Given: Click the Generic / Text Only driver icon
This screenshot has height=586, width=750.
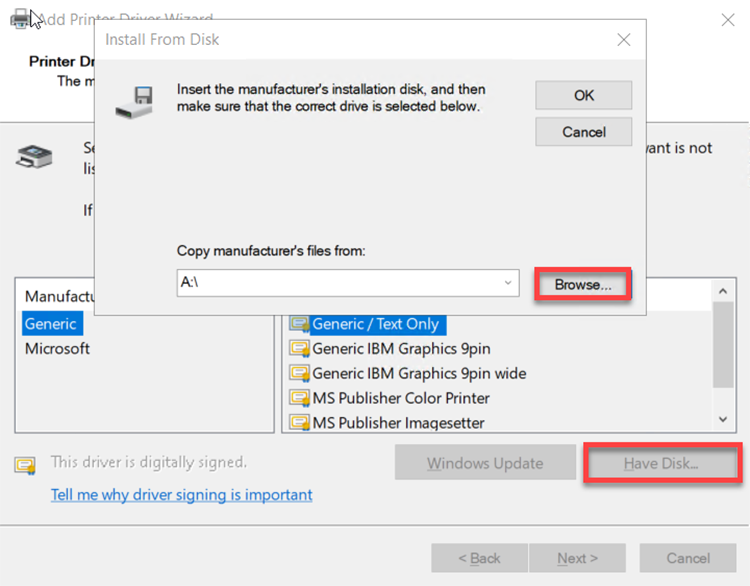Looking at the screenshot, I should click(x=299, y=324).
